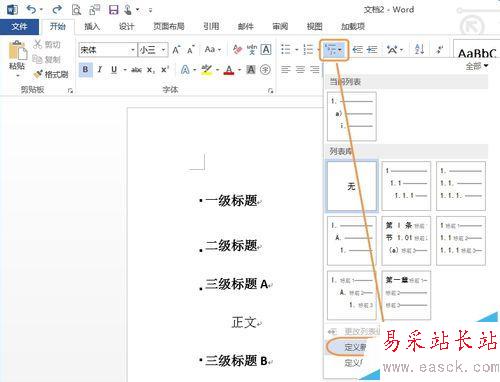Click the character border A icon

(x=266, y=50)
